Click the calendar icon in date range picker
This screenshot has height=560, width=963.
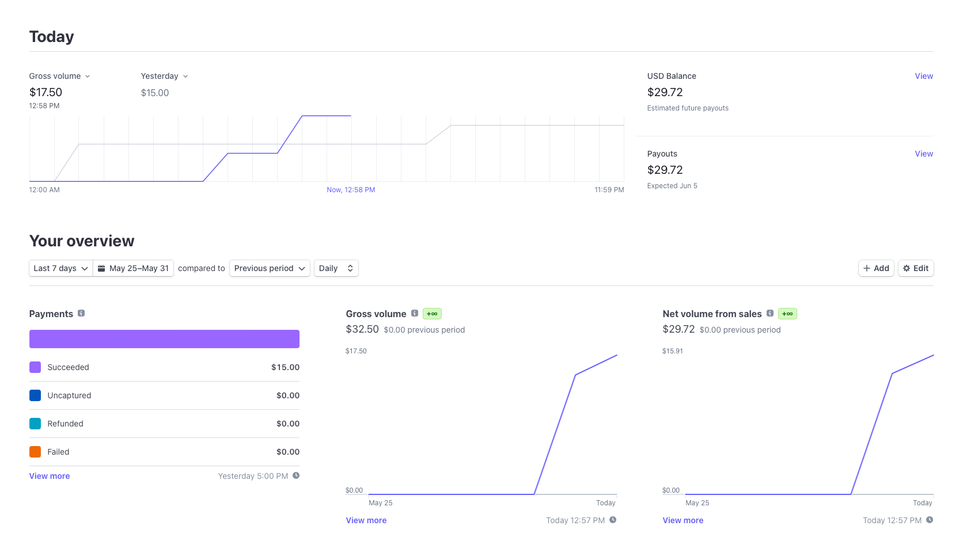(x=101, y=268)
